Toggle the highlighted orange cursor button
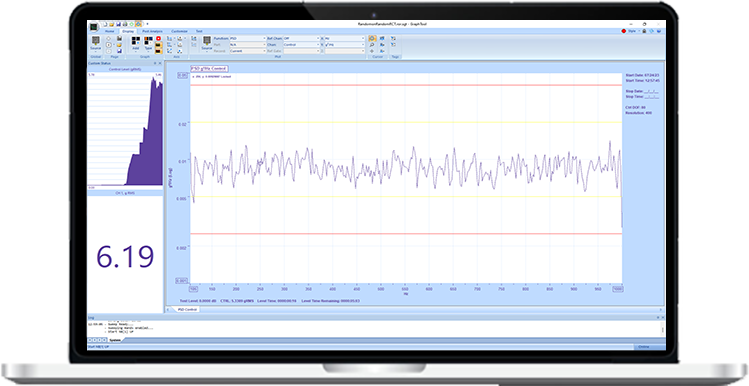Image resolution: width=749 pixels, height=386 pixels. [x=372, y=39]
